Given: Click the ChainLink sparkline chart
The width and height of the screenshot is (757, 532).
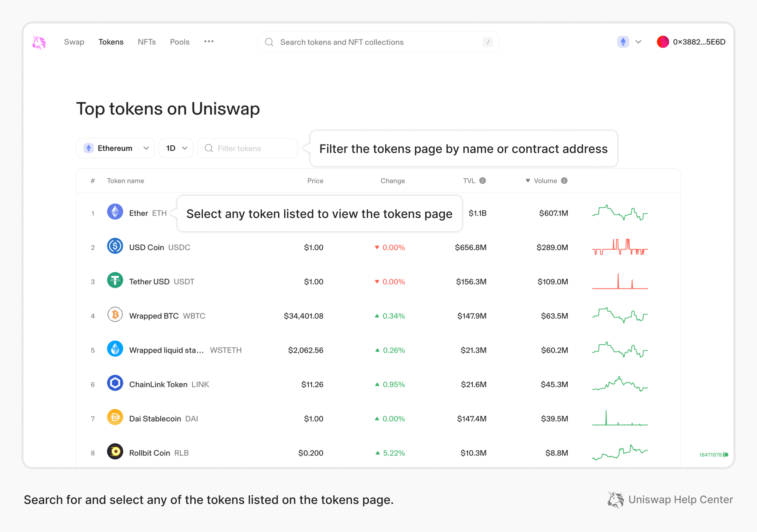Looking at the screenshot, I should click(620, 384).
